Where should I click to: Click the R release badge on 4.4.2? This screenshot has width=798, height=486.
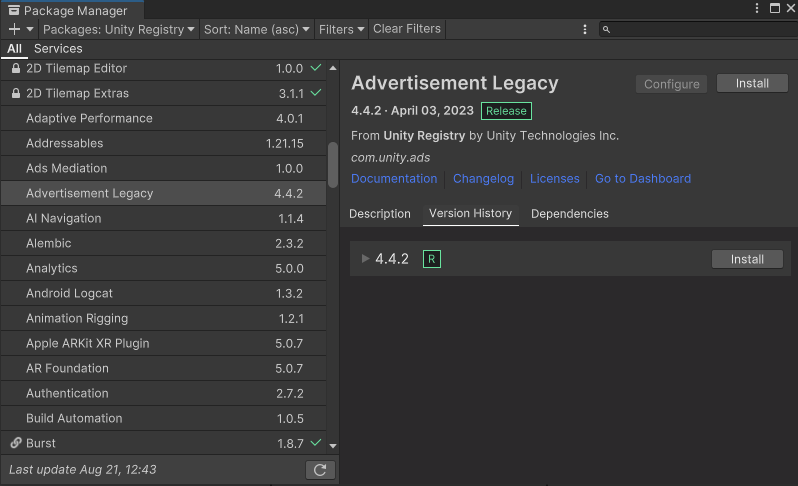coord(432,259)
